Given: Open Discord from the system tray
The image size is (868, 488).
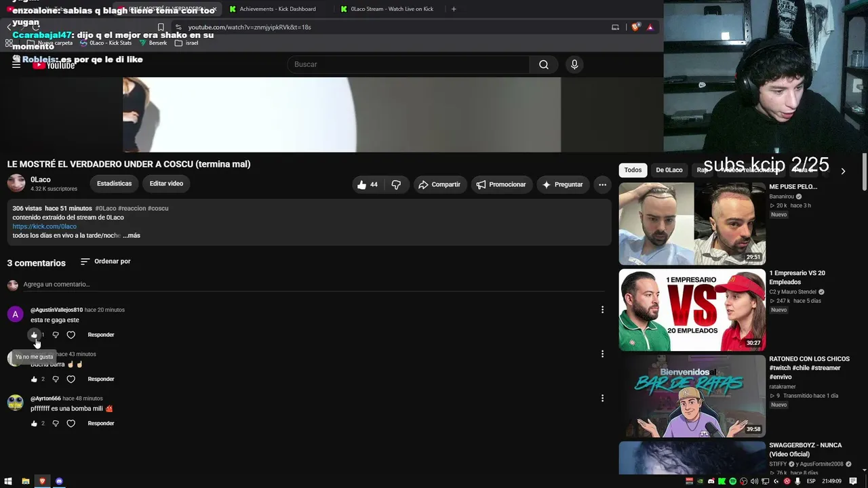Looking at the screenshot, I should (711, 481).
